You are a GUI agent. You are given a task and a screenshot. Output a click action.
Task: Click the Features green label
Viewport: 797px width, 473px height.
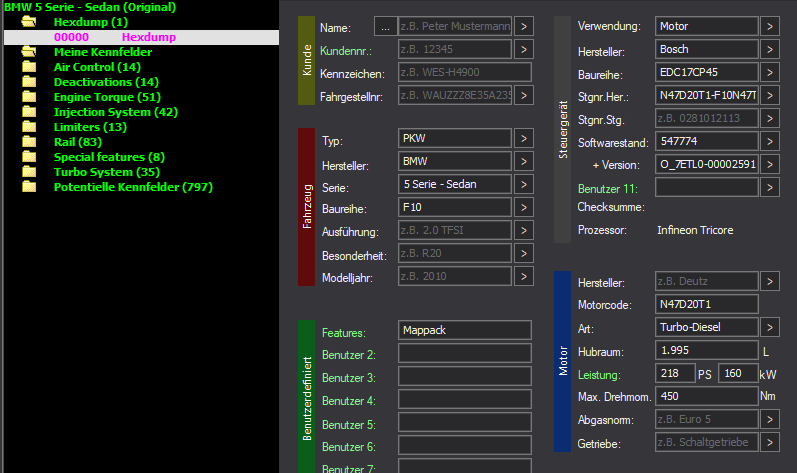click(344, 333)
